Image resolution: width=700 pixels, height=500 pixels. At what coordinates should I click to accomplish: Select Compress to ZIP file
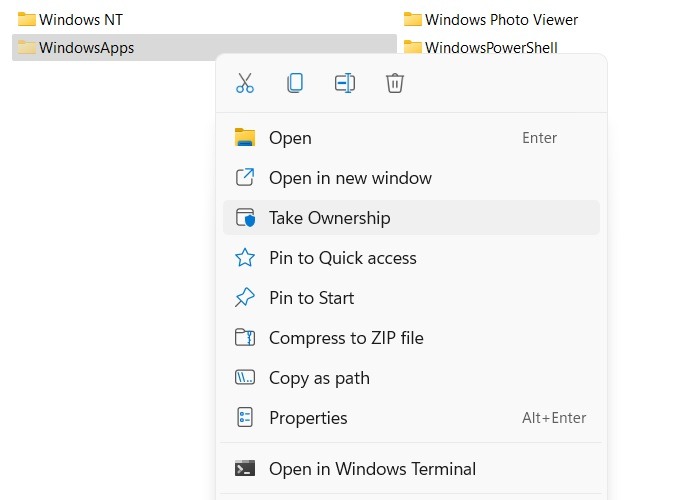[x=411, y=338]
